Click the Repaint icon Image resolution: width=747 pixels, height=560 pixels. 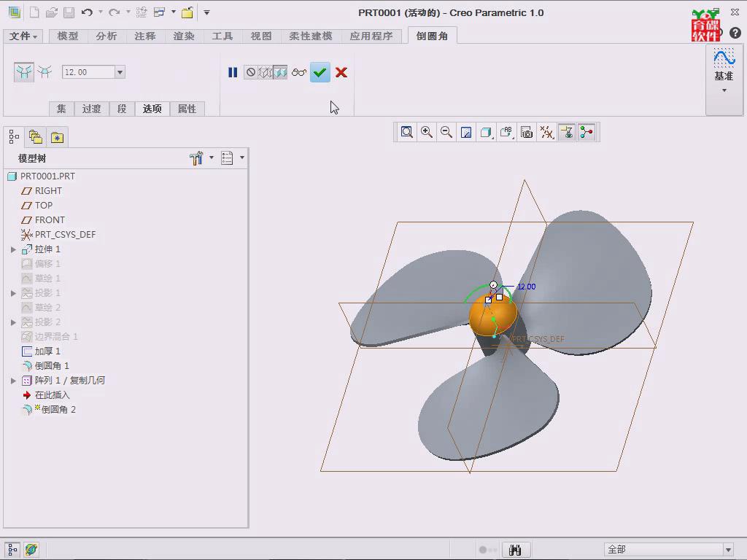click(466, 133)
